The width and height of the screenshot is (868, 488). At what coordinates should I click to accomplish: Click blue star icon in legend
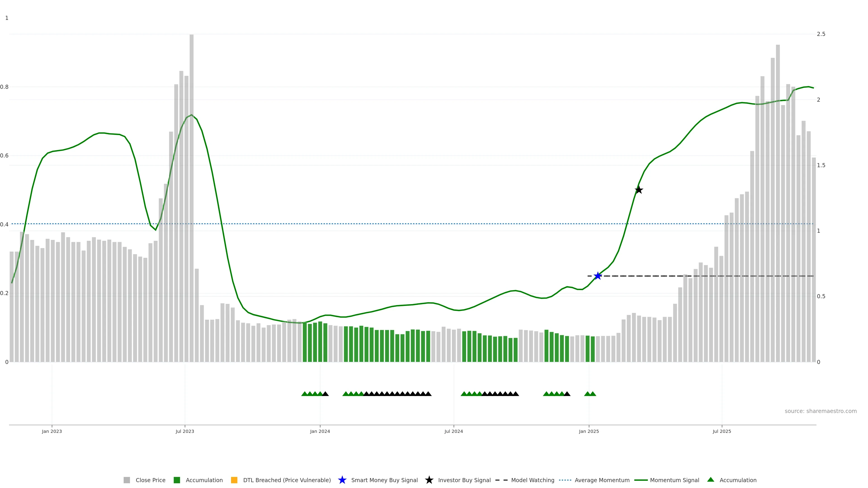(342, 480)
